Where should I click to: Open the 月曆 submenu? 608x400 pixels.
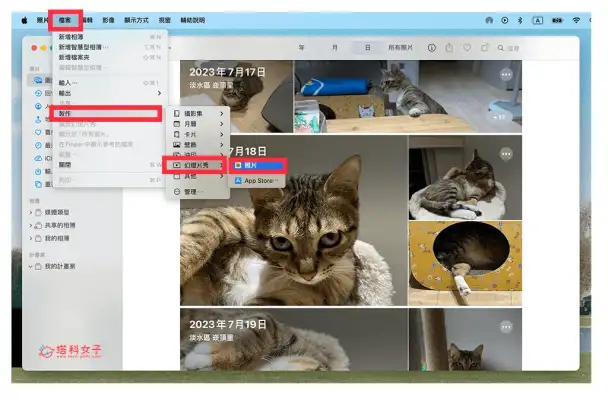pyautogui.click(x=198, y=124)
